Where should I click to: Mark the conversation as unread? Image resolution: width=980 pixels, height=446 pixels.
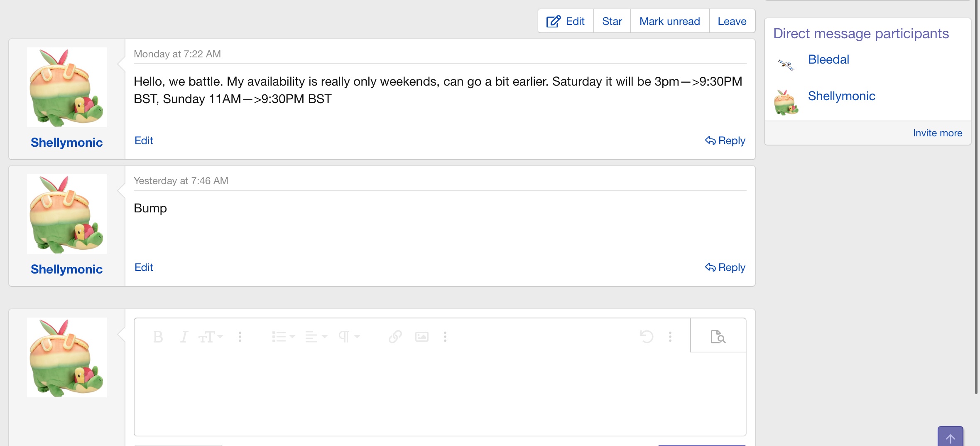click(x=669, y=21)
